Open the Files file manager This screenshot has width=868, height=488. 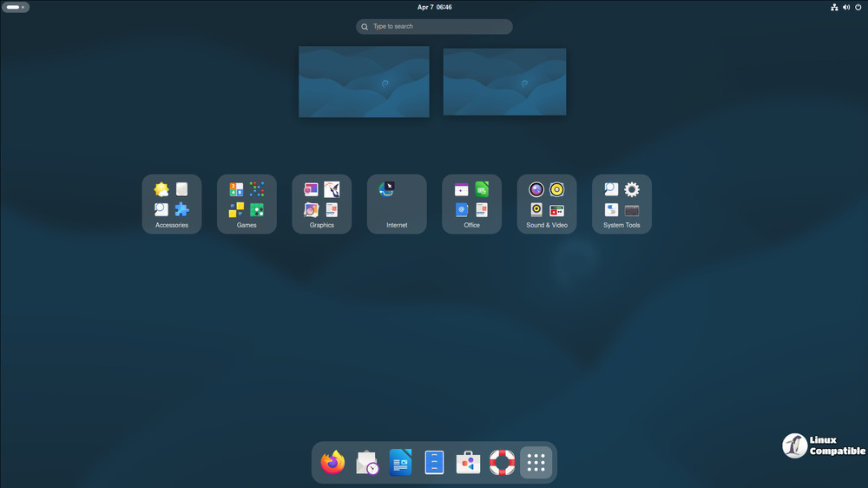(434, 463)
